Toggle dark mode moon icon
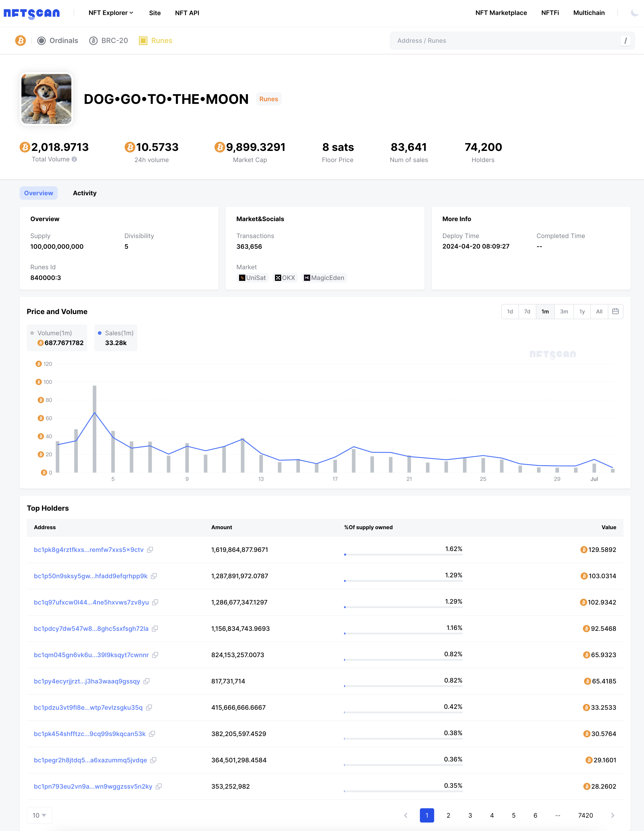 634,13
